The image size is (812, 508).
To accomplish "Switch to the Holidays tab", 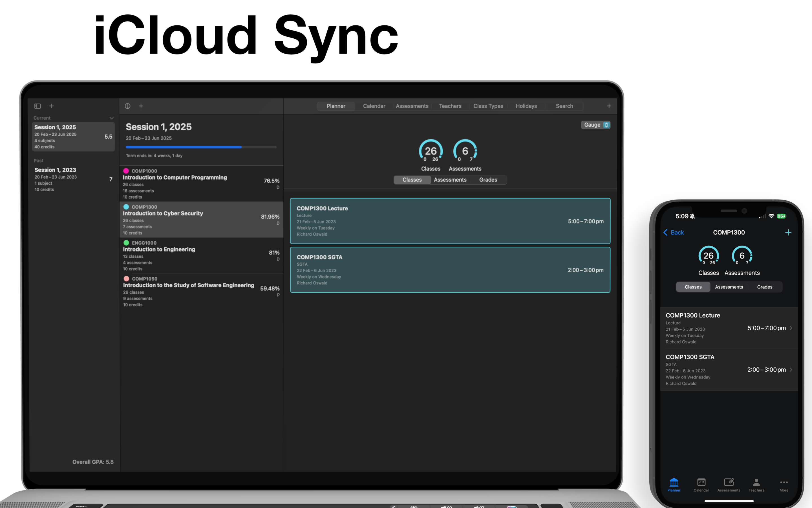I will point(526,106).
